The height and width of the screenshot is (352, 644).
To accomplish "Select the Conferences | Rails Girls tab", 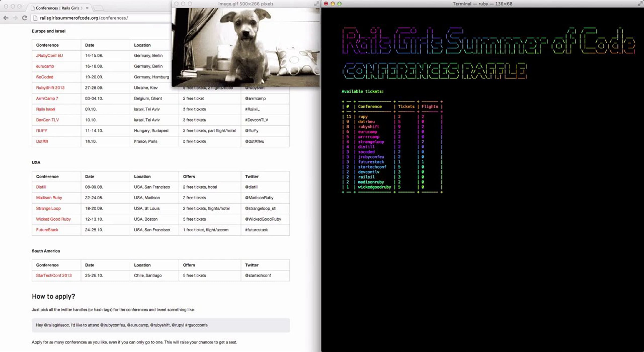I will pos(59,8).
